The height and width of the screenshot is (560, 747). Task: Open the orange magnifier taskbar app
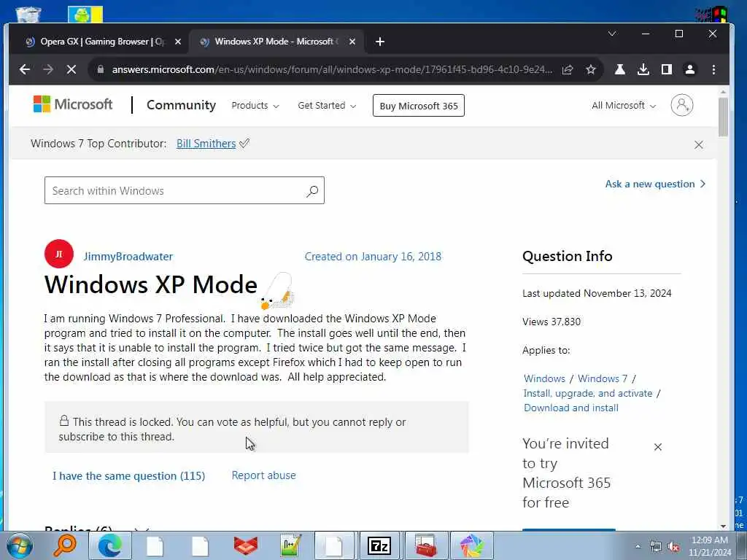click(x=65, y=546)
